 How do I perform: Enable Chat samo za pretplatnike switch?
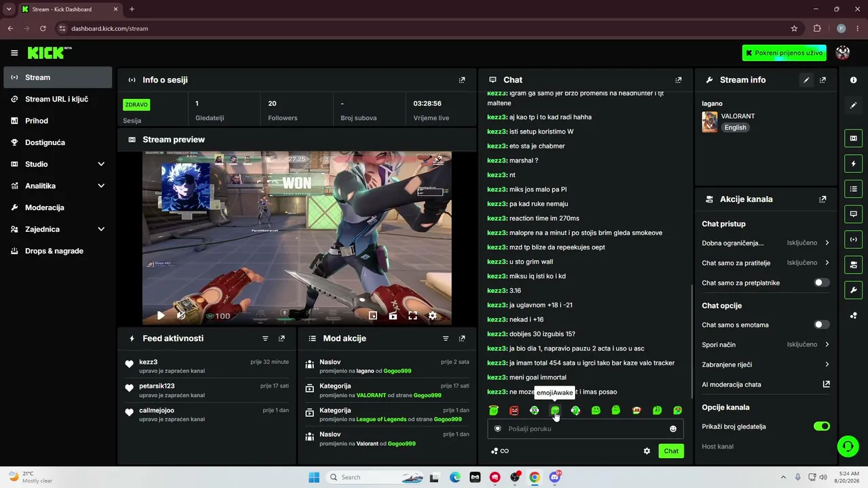coord(821,283)
